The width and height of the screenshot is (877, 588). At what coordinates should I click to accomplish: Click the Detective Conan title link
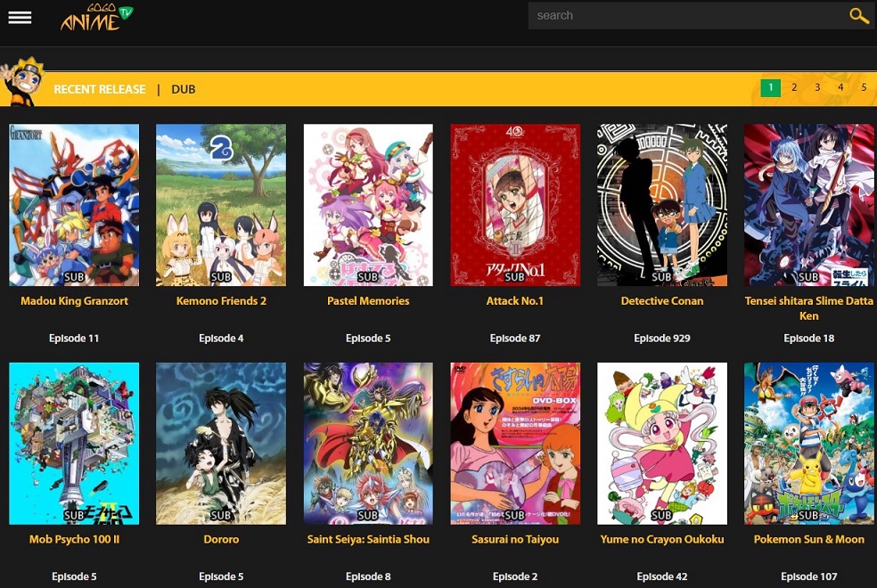[x=662, y=301]
